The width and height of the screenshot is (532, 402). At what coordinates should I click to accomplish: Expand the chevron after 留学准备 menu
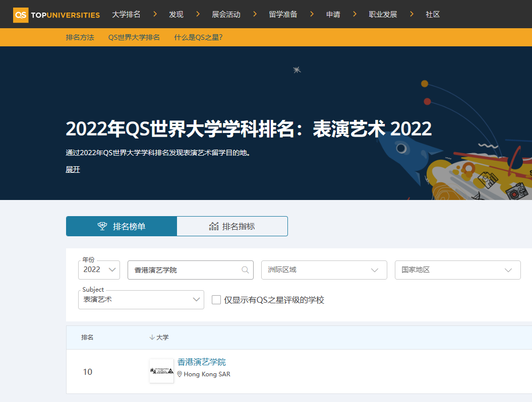pos(312,14)
